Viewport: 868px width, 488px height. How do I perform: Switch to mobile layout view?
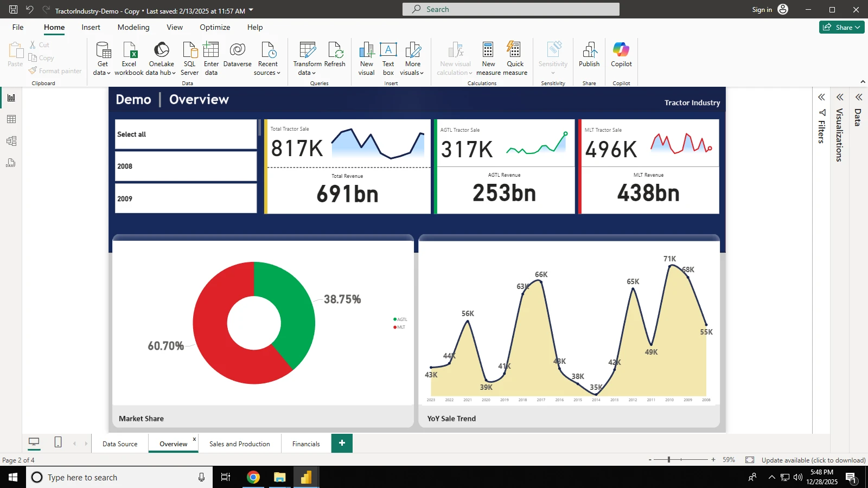(58, 442)
